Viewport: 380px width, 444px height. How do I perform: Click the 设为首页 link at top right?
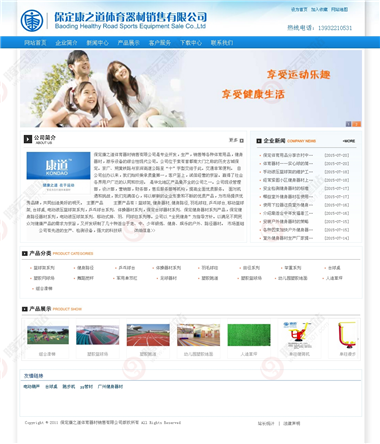[x=299, y=10]
